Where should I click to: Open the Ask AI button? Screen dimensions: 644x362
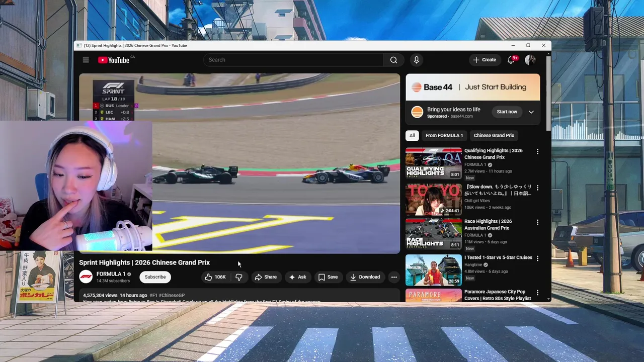point(297,277)
